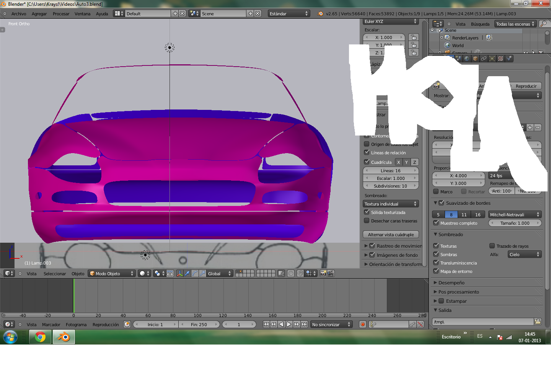Open the 'Todas las escenas' outliner dropdown
Viewport: 551px width, 392px height.
click(515, 24)
